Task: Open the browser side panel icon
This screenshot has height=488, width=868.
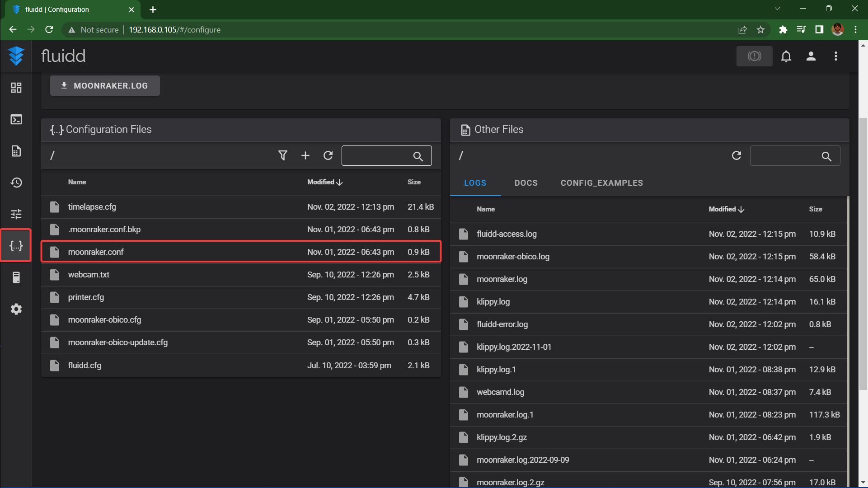Action: 819,29
